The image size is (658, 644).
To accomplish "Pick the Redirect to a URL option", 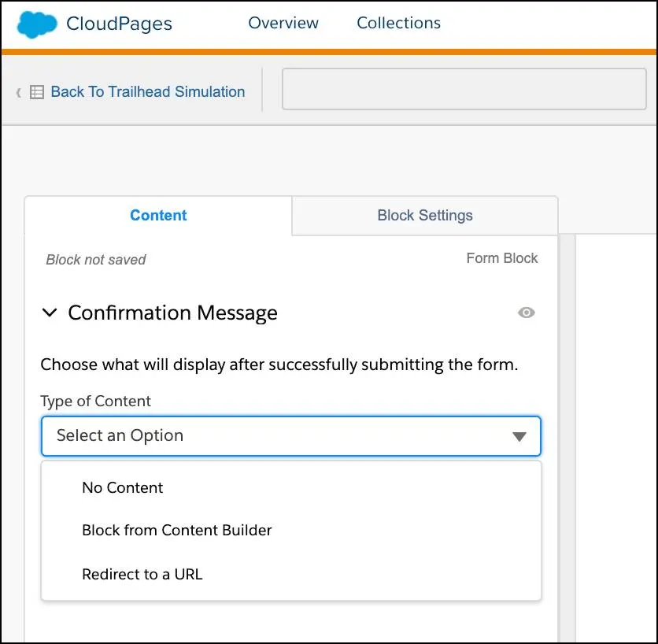I will click(142, 574).
